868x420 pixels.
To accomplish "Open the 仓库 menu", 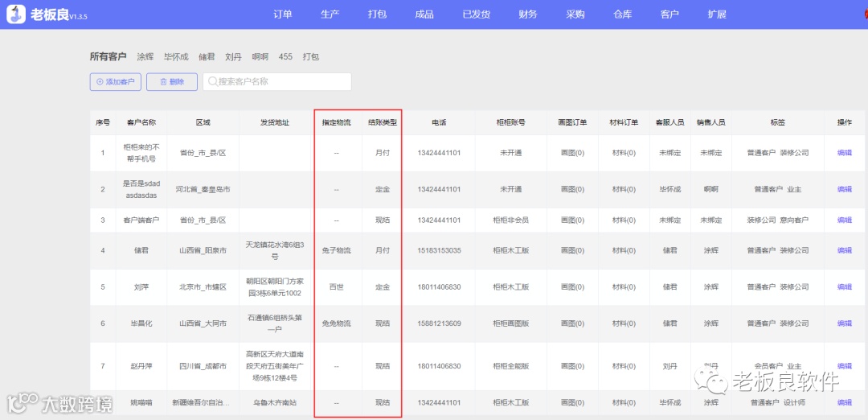I will [x=623, y=14].
